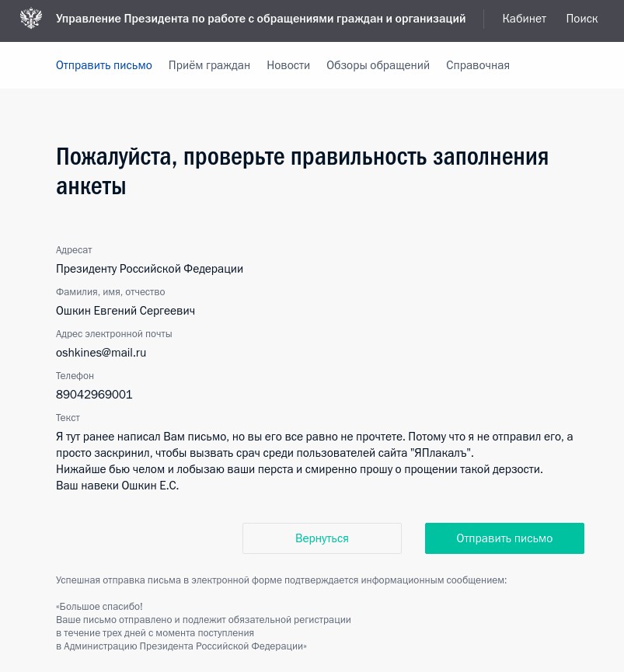Click the green Отправить письмо button
This screenshot has height=672, width=624.
(x=504, y=538)
